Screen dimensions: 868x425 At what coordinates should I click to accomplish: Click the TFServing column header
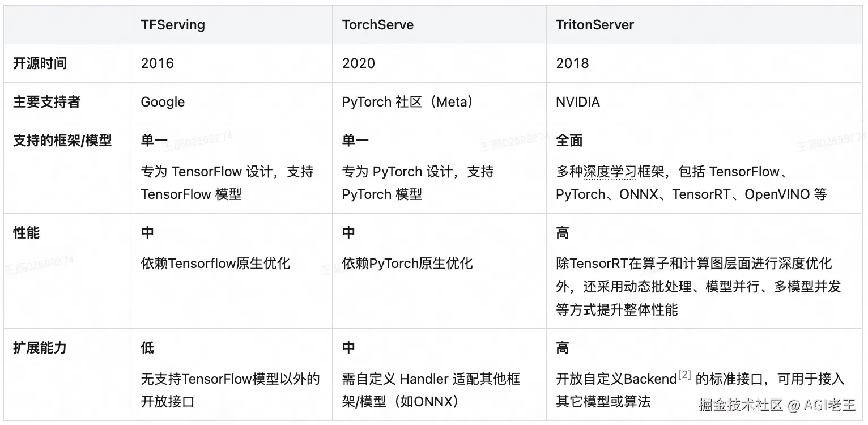[173, 25]
